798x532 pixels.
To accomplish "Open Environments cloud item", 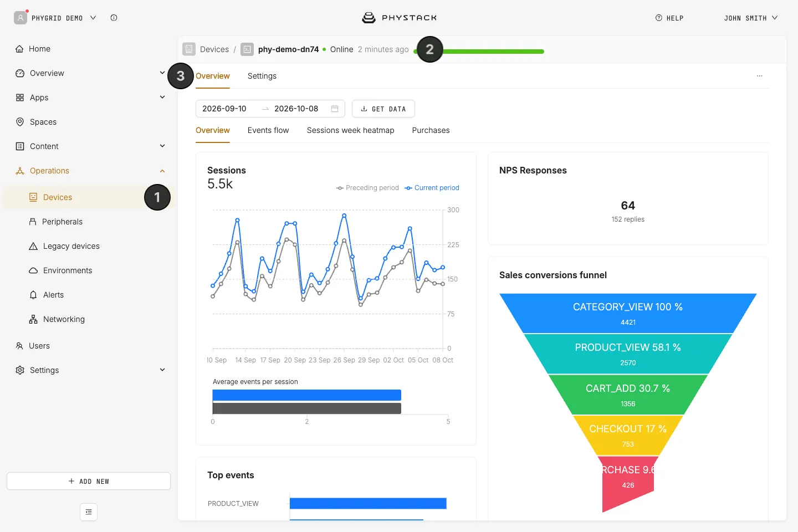I will tap(33, 270).
